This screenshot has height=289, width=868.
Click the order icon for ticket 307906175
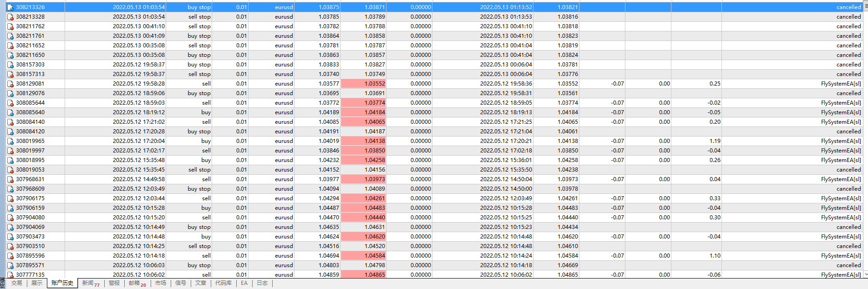[10, 198]
